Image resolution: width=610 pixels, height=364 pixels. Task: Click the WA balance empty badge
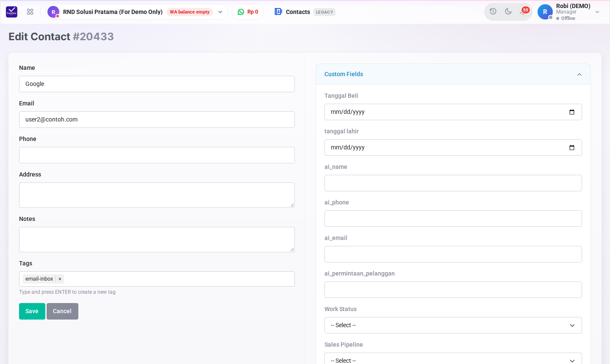tap(190, 12)
